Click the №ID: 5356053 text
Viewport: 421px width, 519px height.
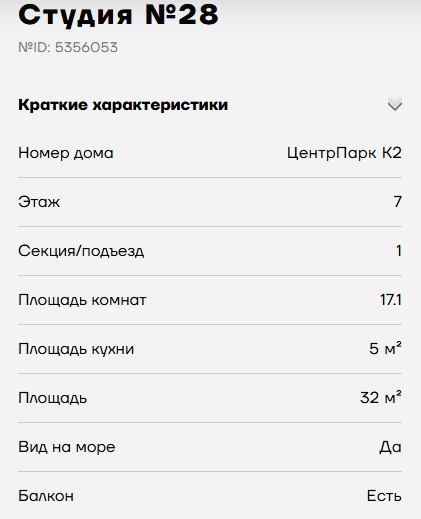(x=68, y=47)
